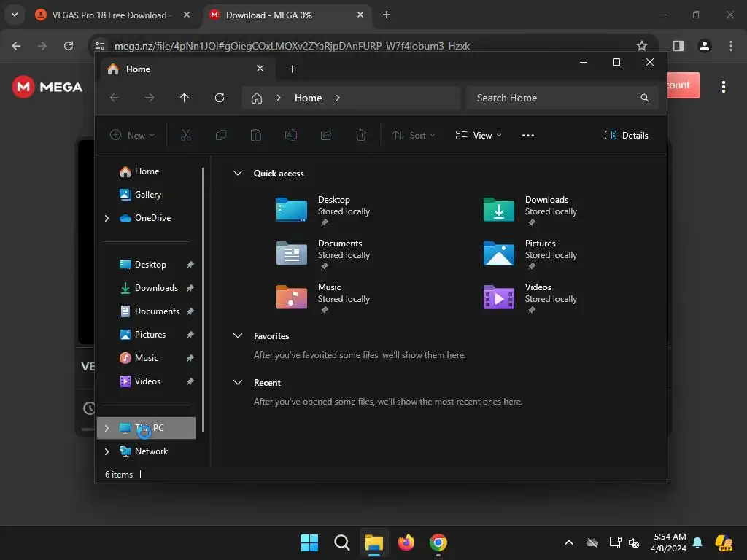Unpin Videos using its sidebar pin icon

(190, 381)
